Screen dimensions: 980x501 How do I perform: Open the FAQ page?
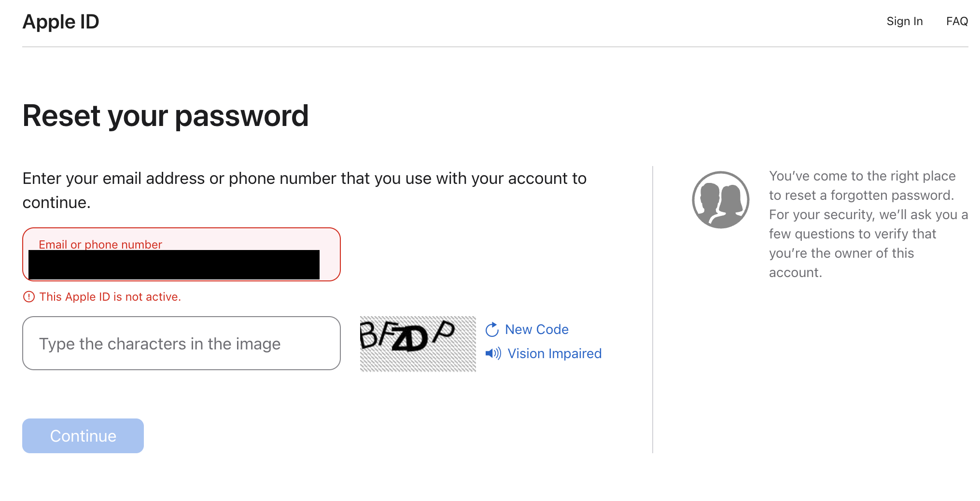tap(957, 21)
